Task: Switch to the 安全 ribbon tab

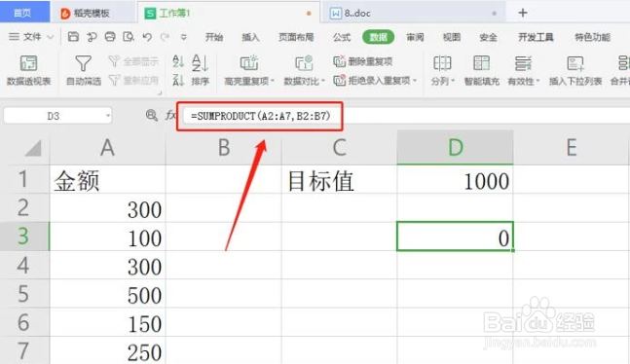Action: pos(488,37)
